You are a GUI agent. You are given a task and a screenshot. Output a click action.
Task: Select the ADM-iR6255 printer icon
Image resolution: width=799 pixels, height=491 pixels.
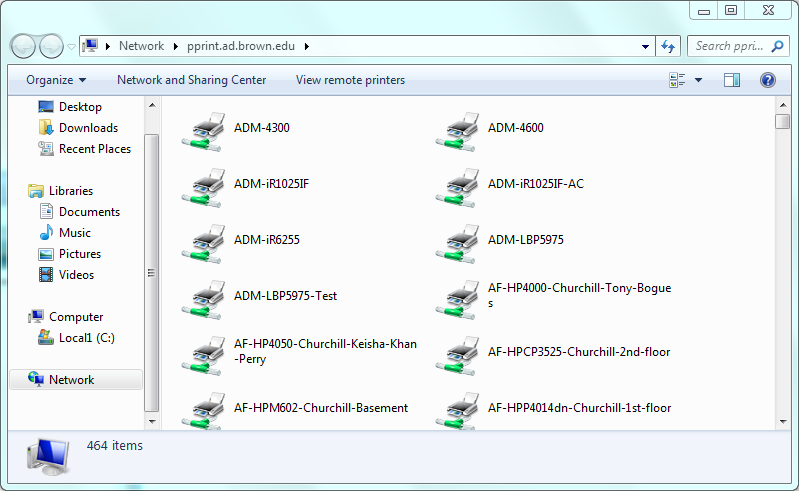coord(203,244)
